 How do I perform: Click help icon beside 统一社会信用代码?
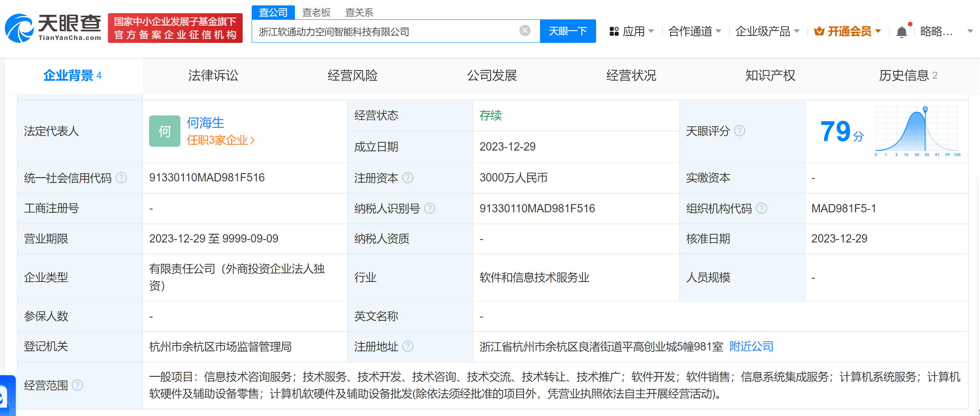tap(121, 178)
